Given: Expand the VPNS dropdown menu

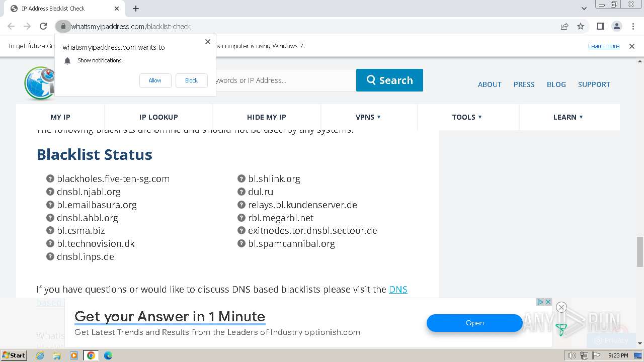Looking at the screenshot, I should click(368, 117).
